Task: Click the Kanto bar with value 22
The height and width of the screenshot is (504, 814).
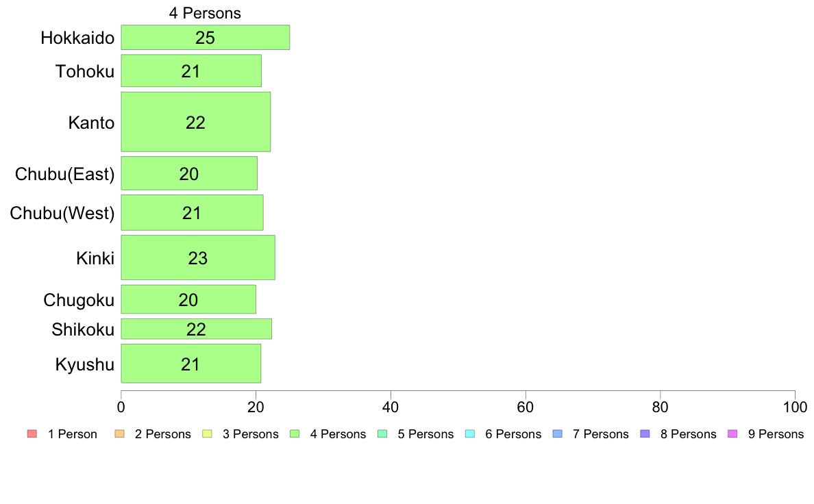Action: (196, 122)
